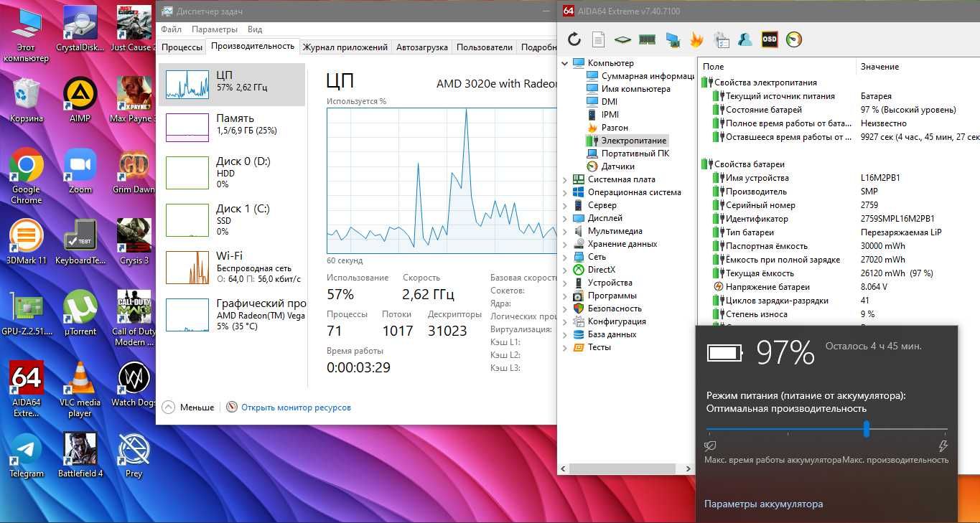Select the Wi-Fi performance entry

coord(232,267)
